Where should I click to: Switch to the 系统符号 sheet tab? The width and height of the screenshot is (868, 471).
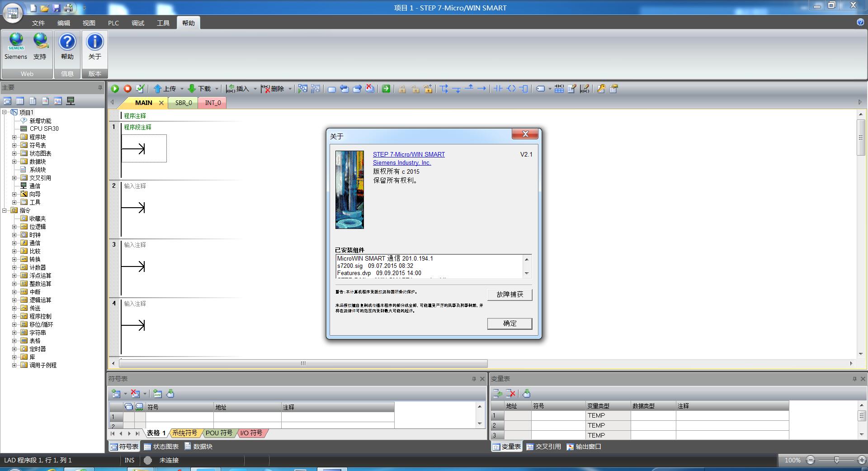click(185, 433)
